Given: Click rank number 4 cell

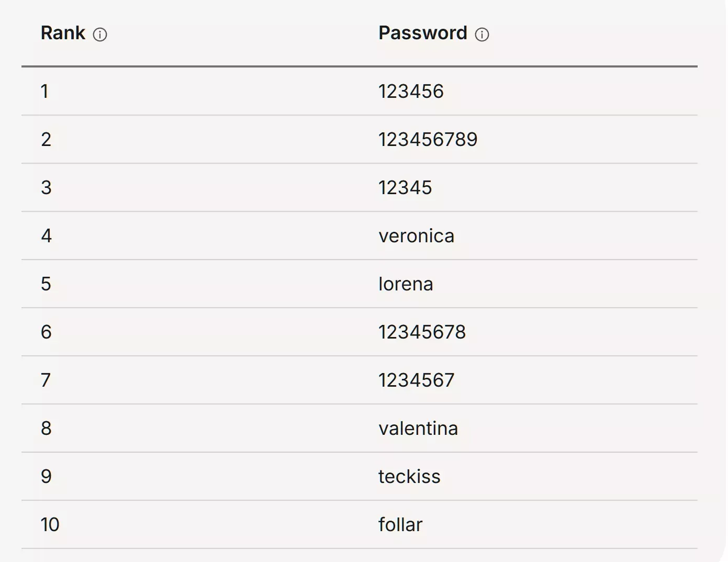Looking at the screenshot, I should 46,236.
